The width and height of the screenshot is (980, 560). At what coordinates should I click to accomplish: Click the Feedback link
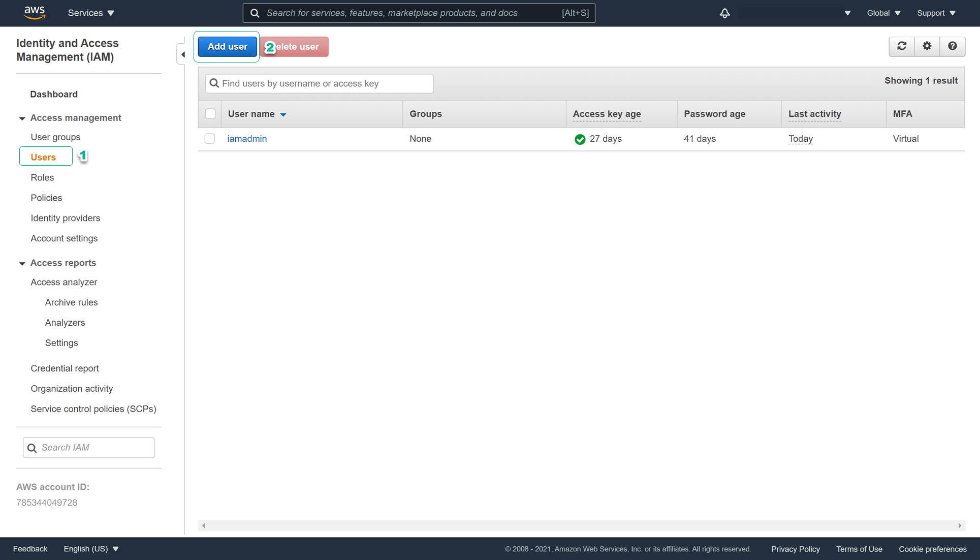30,549
